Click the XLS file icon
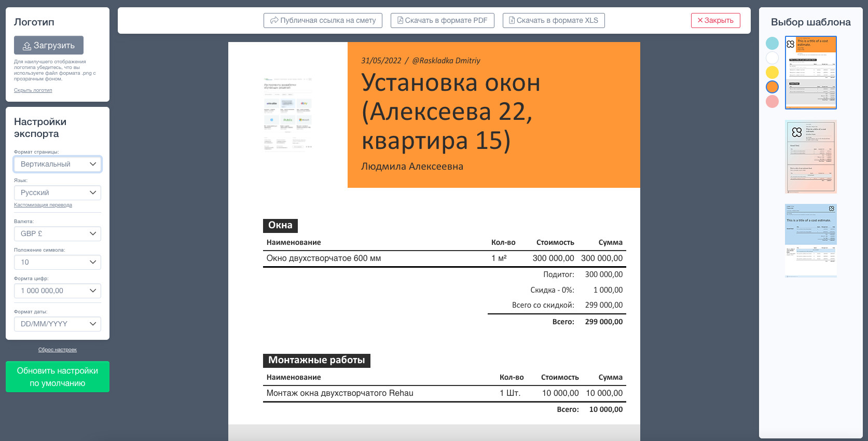 (x=512, y=20)
